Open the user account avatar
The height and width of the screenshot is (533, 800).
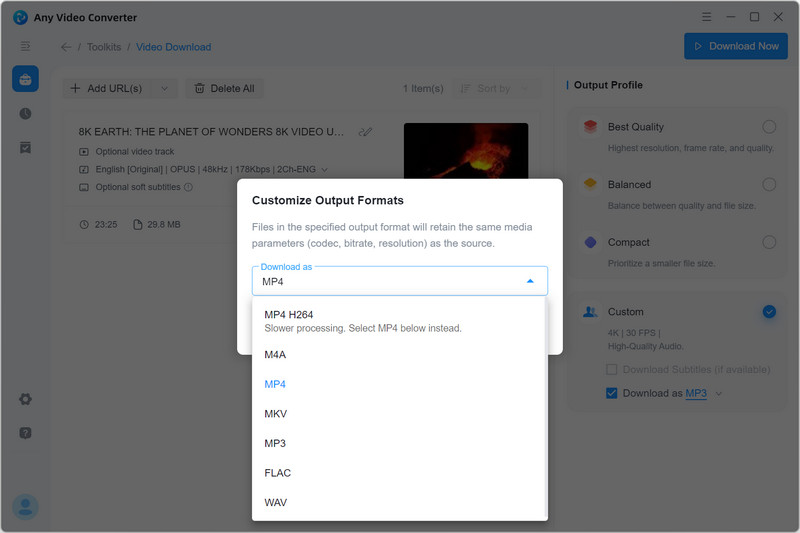click(25, 507)
